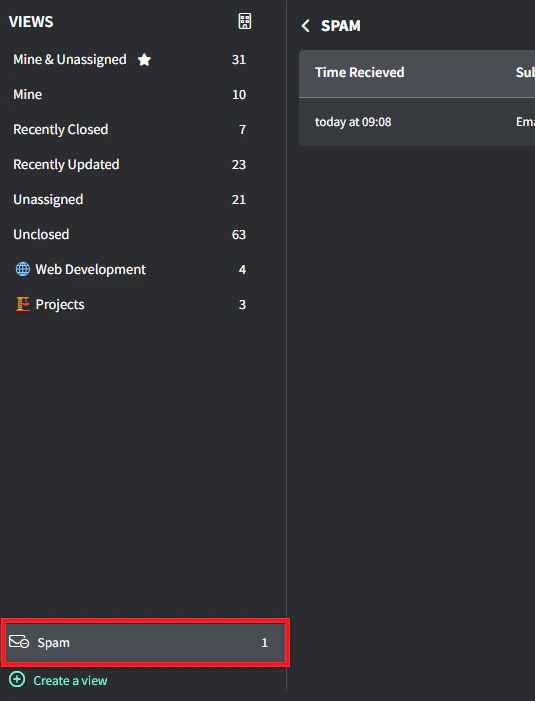The height and width of the screenshot is (701, 535).
Task: Click the count 23 beside Recently Updated
Action: pos(239,165)
